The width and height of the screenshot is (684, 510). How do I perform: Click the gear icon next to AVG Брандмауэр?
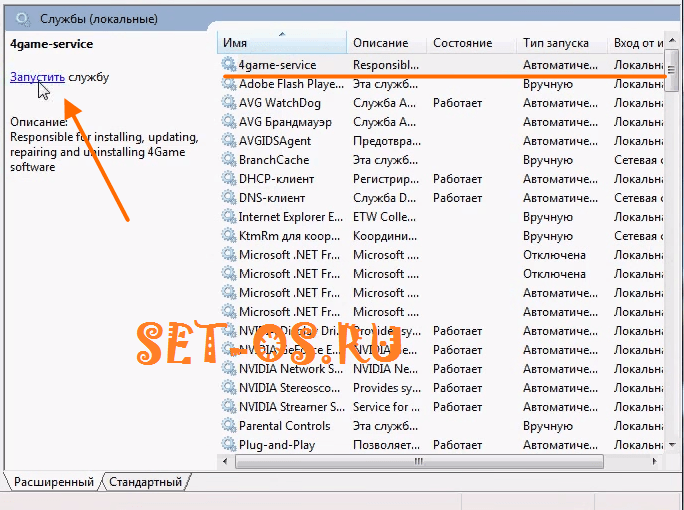(229, 121)
